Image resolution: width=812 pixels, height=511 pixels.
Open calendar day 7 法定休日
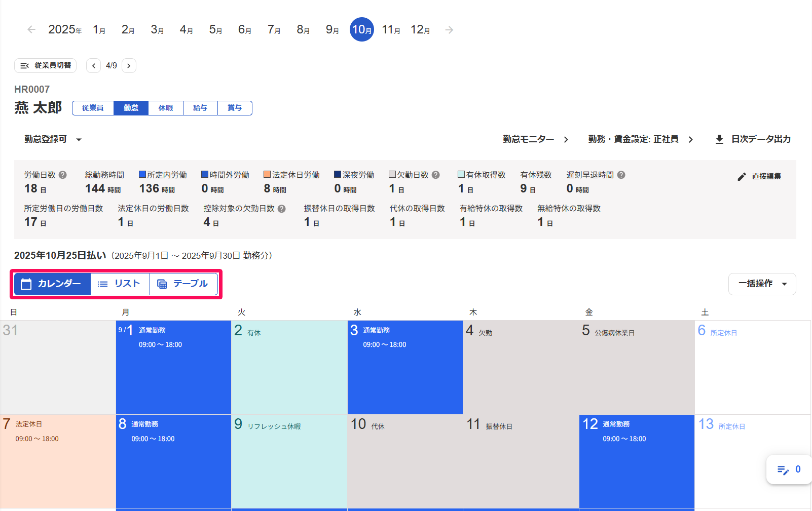(58, 461)
